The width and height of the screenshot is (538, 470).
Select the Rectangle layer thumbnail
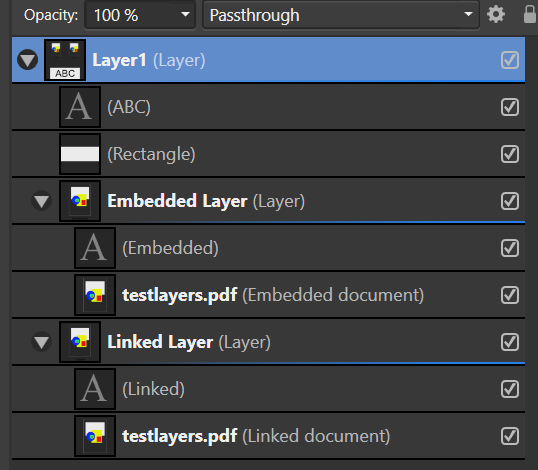coord(80,154)
